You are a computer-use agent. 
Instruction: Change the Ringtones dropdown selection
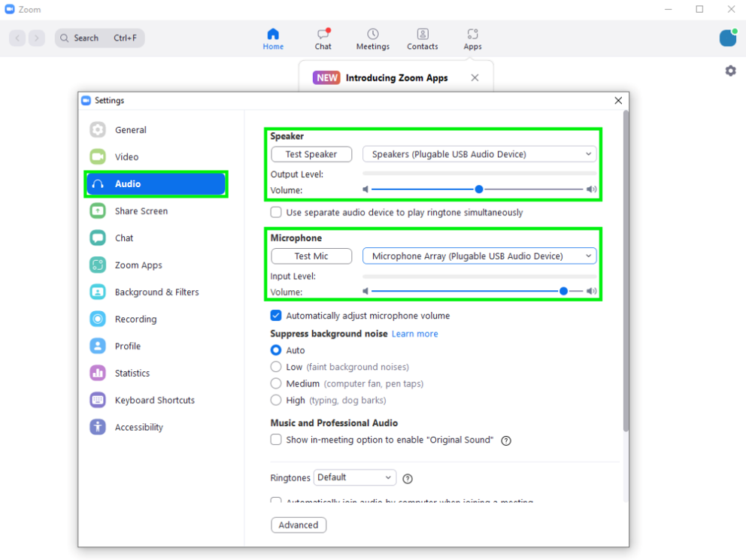[354, 477]
